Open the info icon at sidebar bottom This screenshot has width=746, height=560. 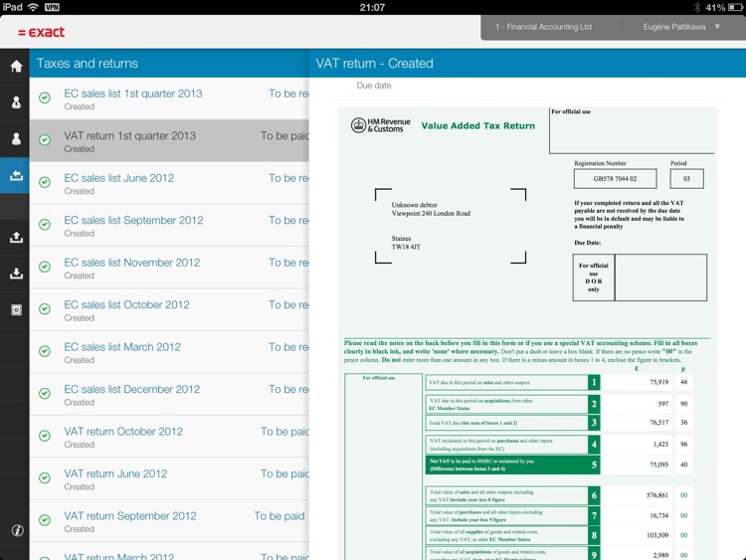tap(18, 530)
